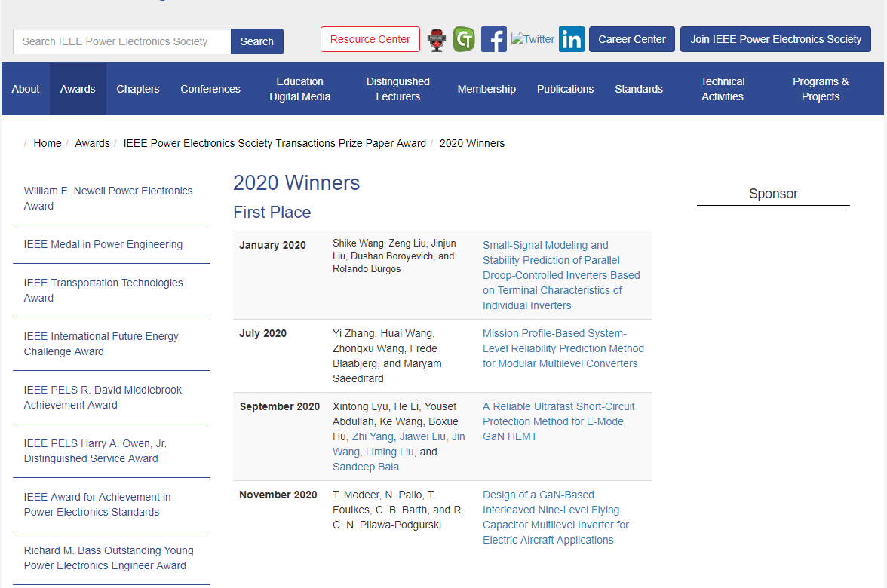This screenshot has height=588, width=887.
Task: Click the 2020 Winners breadcrumb
Action: click(472, 143)
